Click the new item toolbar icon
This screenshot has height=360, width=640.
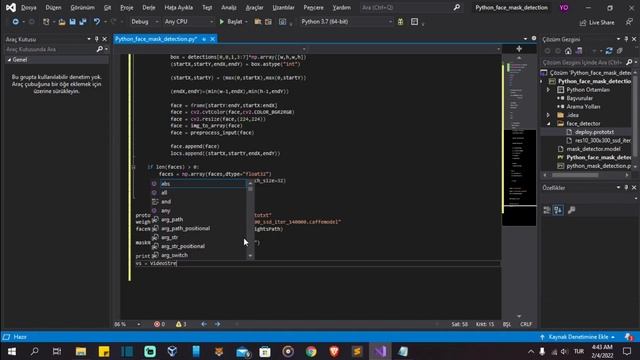(x=46, y=22)
